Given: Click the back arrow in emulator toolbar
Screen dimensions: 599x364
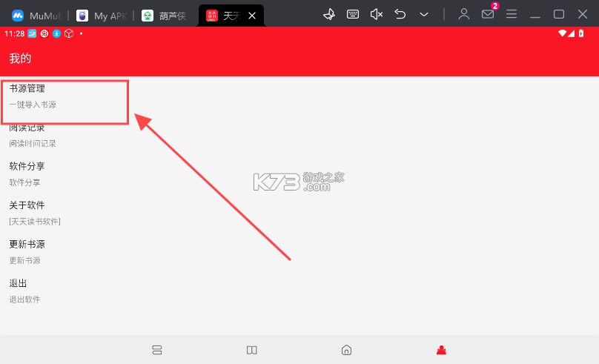Looking at the screenshot, I should pyautogui.click(x=400, y=15).
